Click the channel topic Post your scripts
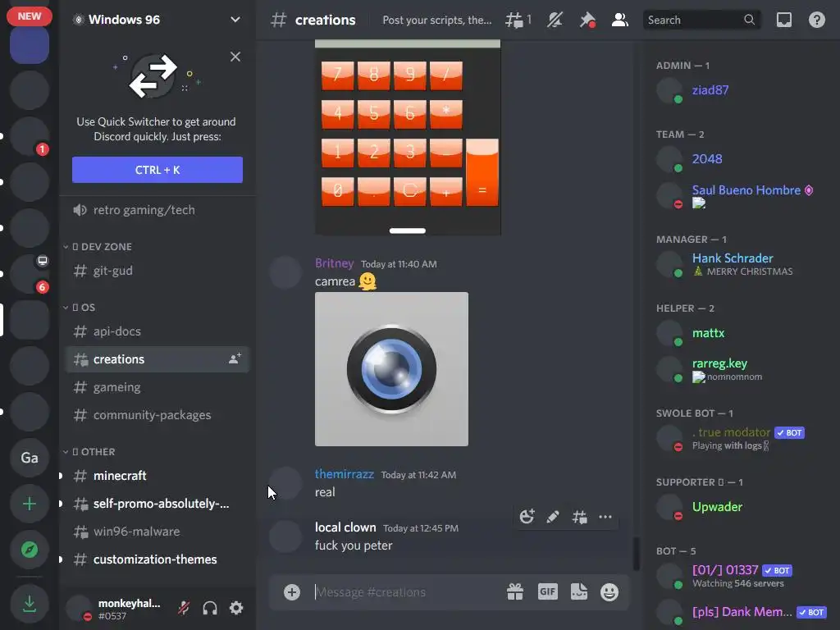This screenshot has height=630, width=840. 436,20
